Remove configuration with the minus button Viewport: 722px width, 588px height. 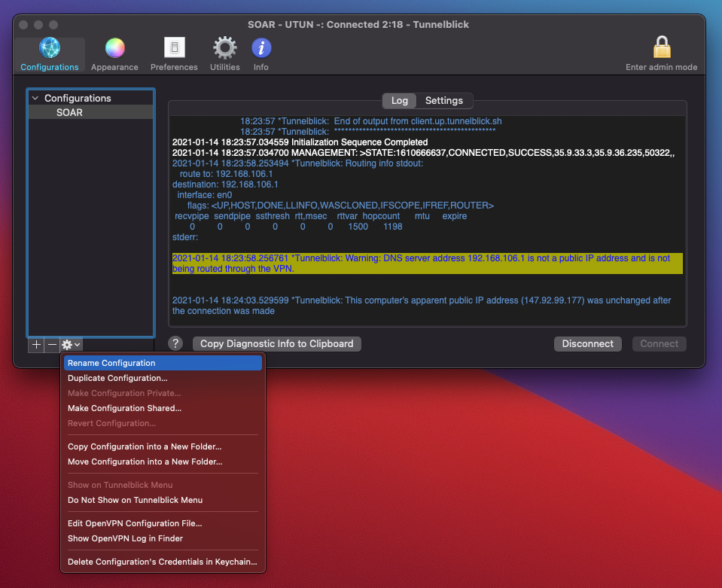coord(52,344)
